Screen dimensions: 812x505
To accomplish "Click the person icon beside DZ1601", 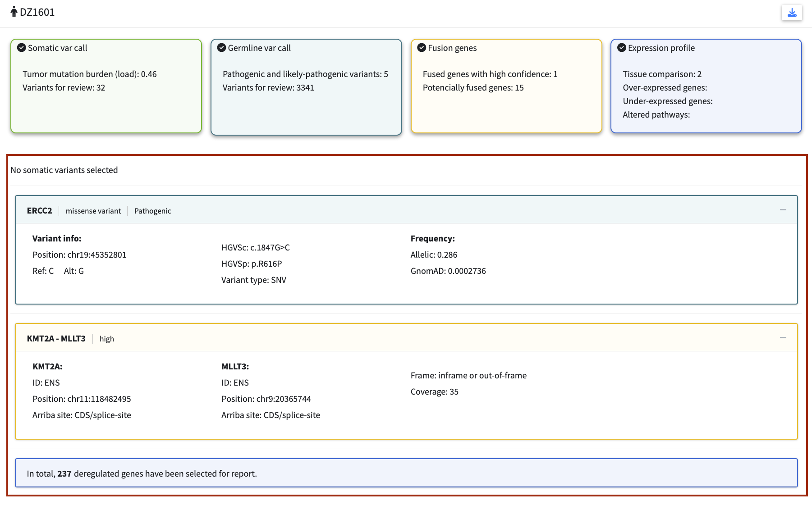I will click(x=14, y=12).
